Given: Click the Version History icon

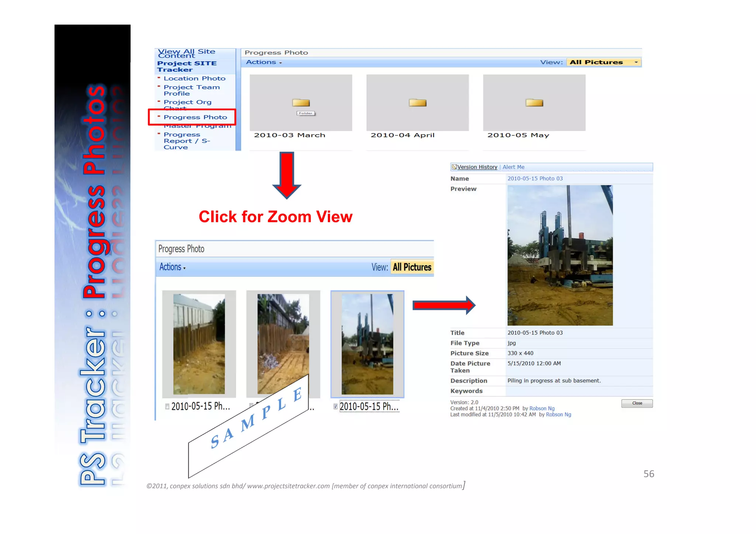Looking at the screenshot, I should (x=454, y=167).
